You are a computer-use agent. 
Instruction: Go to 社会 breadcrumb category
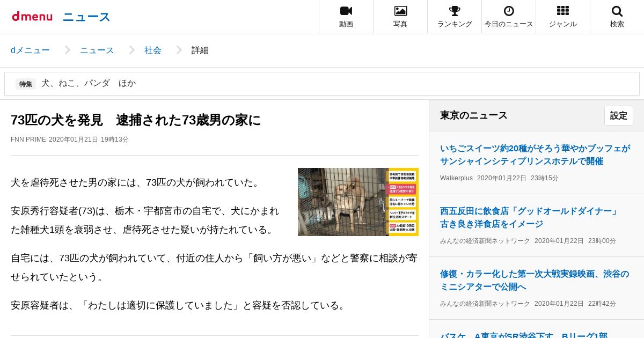[153, 50]
